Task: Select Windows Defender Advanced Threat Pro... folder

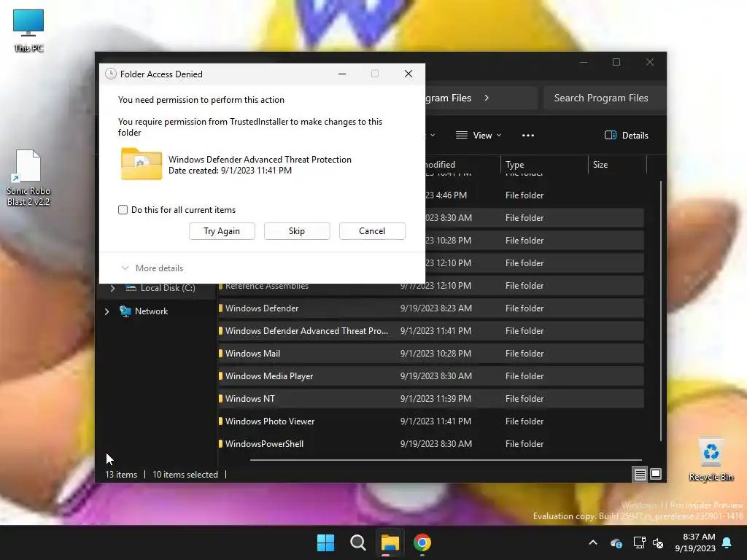Action: coord(430,331)
